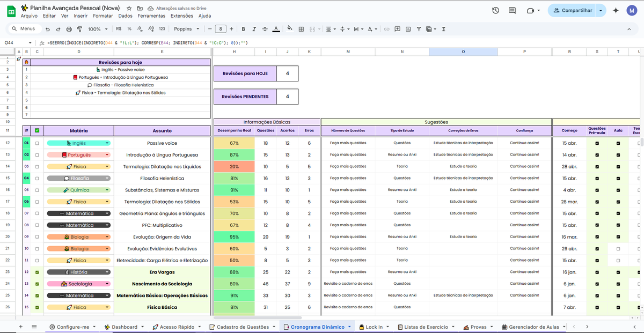Open version history

click(x=495, y=10)
